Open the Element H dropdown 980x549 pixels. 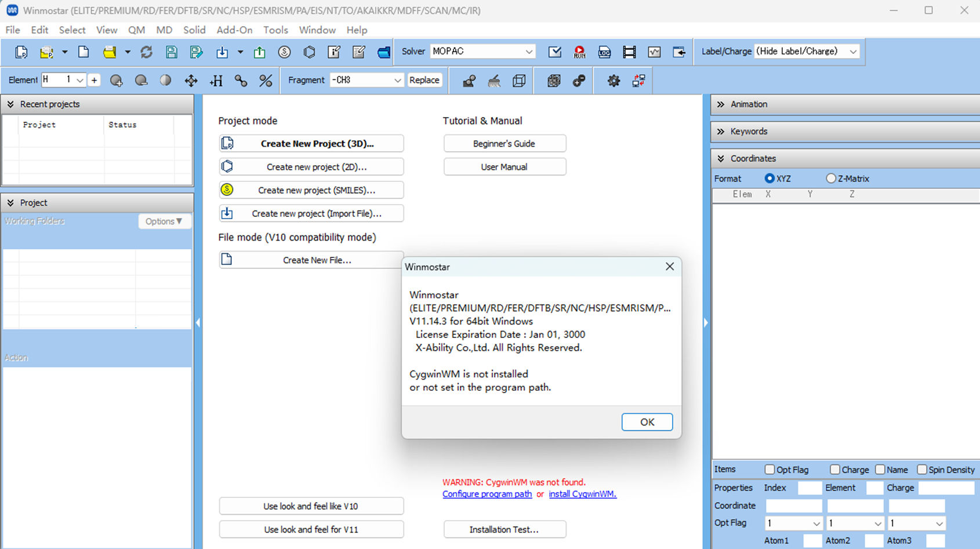(64, 80)
